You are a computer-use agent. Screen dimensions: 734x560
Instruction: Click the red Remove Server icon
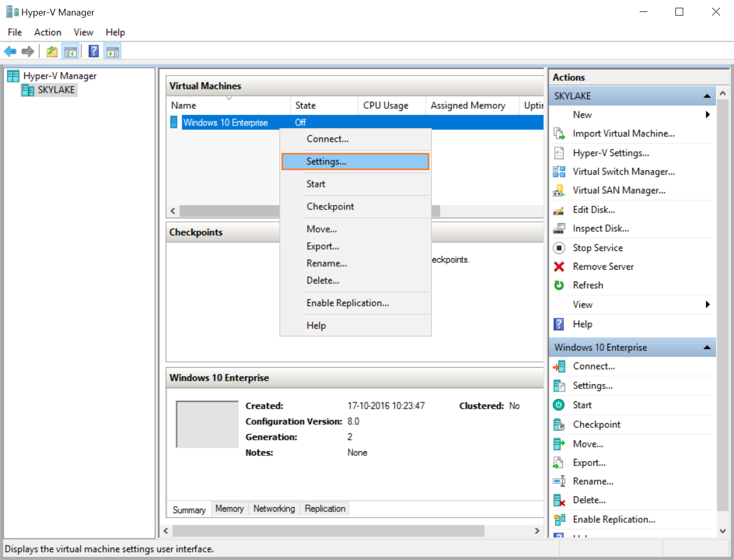coord(559,267)
